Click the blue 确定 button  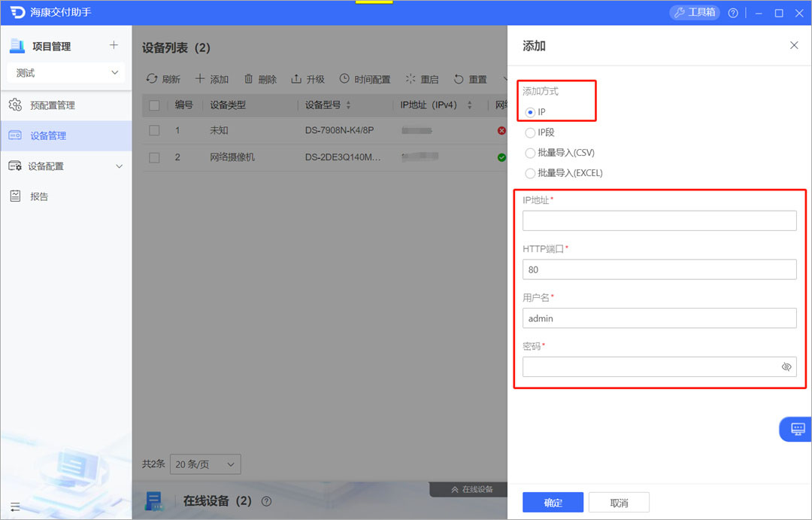pos(553,503)
